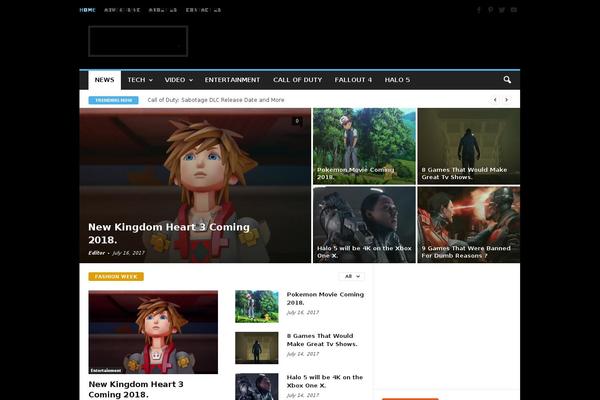Image resolution: width=600 pixels, height=400 pixels.
Task: Open the CALL OF DUTY menu item
Action: pos(297,80)
